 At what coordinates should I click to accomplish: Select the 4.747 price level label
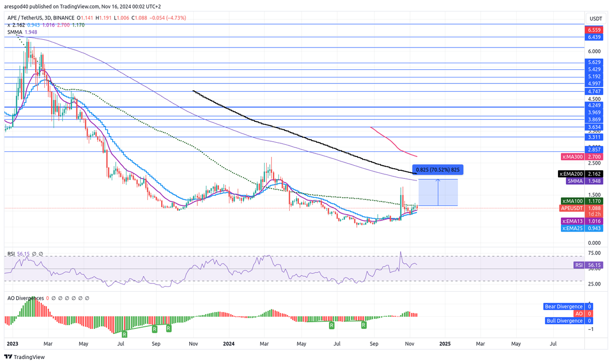click(x=595, y=92)
